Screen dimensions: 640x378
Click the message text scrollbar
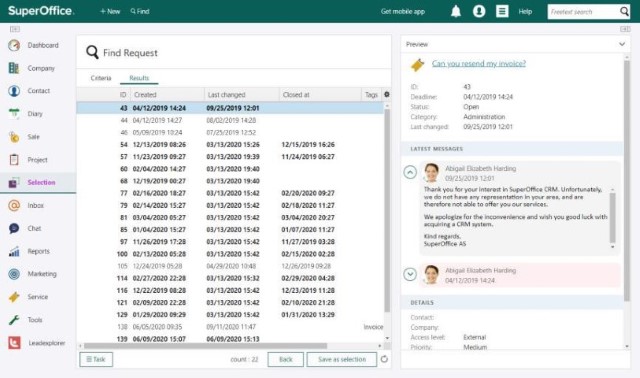tap(612, 218)
